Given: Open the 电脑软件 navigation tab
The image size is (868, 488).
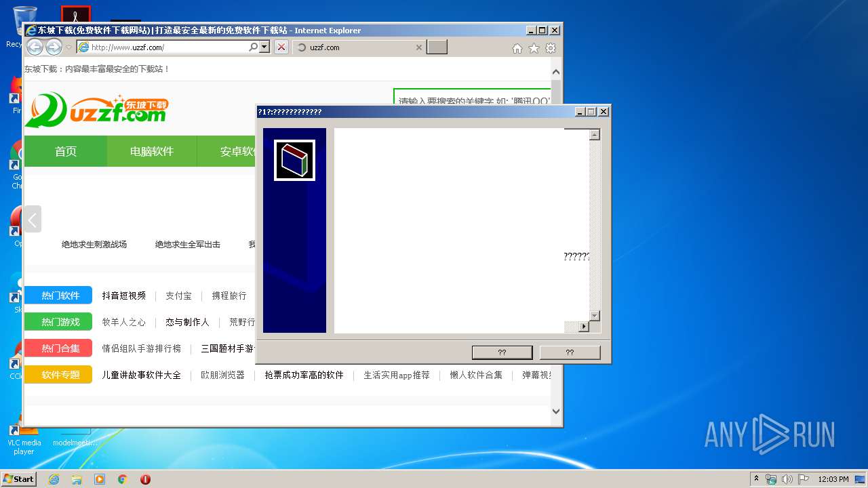Looking at the screenshot, I should pyautogui.click(x=152, y=151).
